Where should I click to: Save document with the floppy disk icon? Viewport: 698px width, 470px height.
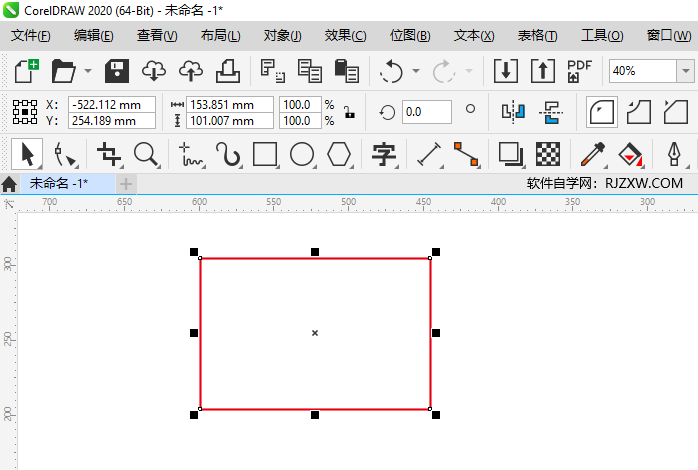(x=117, y=71)
